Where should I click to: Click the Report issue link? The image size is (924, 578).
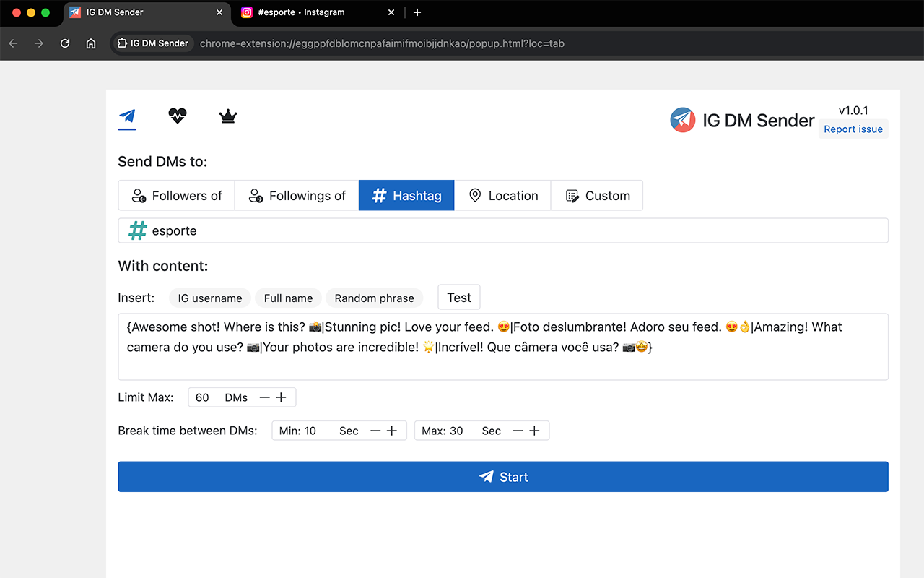(853, 129)
